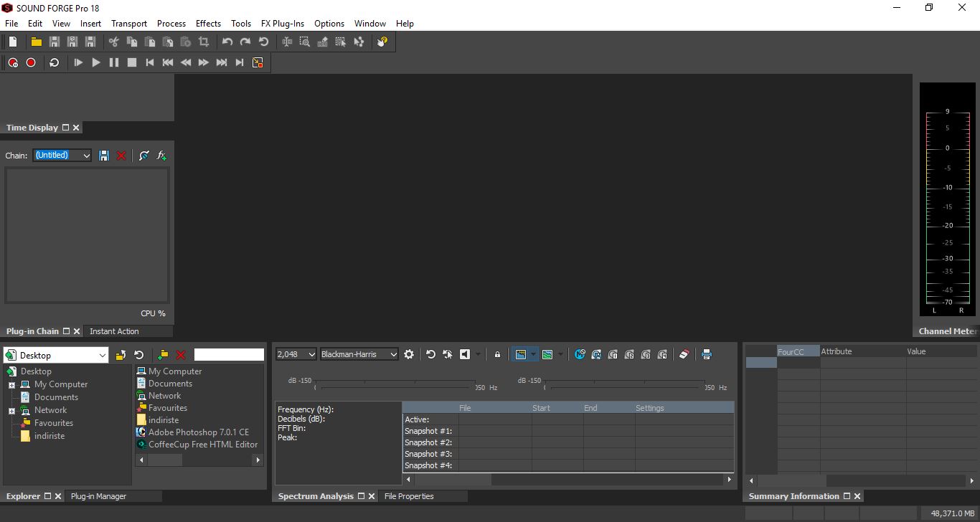
Task: Open the Process menu
Action: pos(171,24)
